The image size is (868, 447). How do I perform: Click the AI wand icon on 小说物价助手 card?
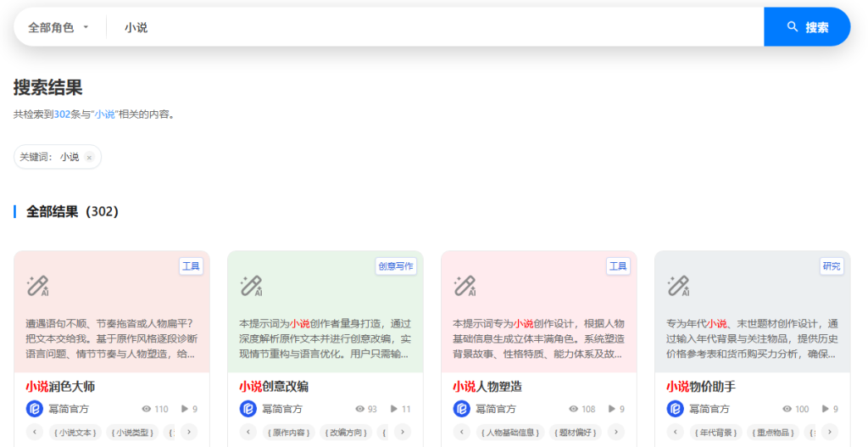click(678, 286)
